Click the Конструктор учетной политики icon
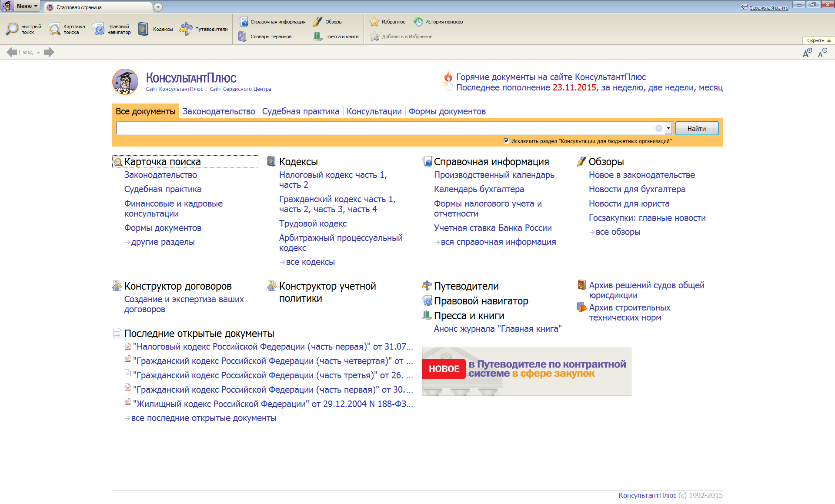This screenshot has height=504, width=835. [x=272, y=286]
